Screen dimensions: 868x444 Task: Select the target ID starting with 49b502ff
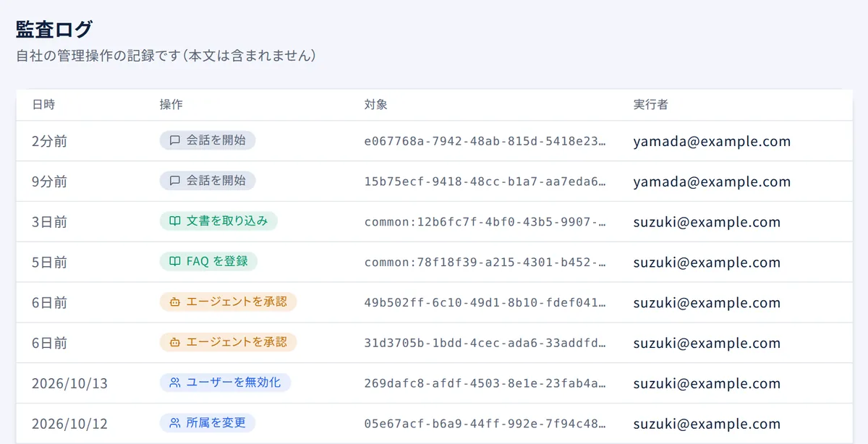tap(485, 303)
